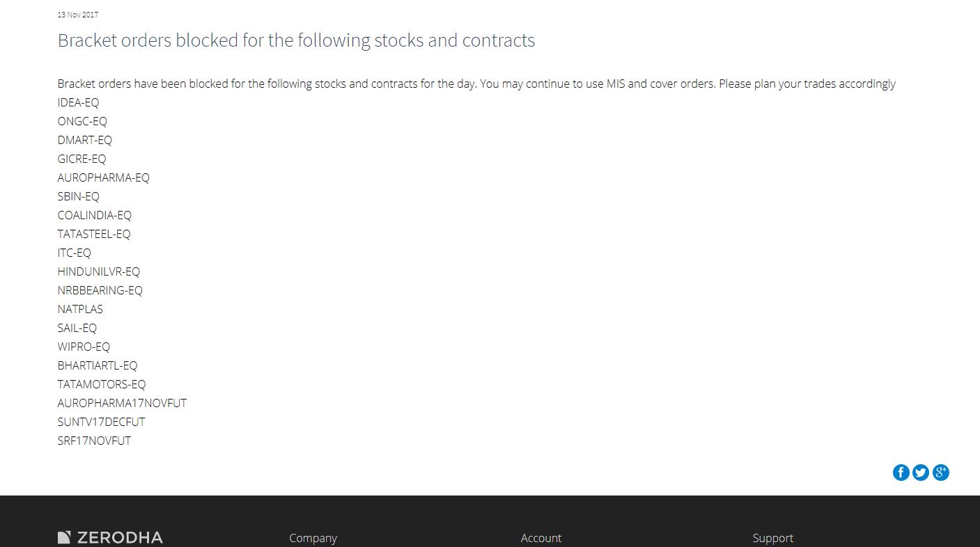Click the SUNTV17DECFUT contract line
Screen dimensions: 980x547
pos(102,422)
